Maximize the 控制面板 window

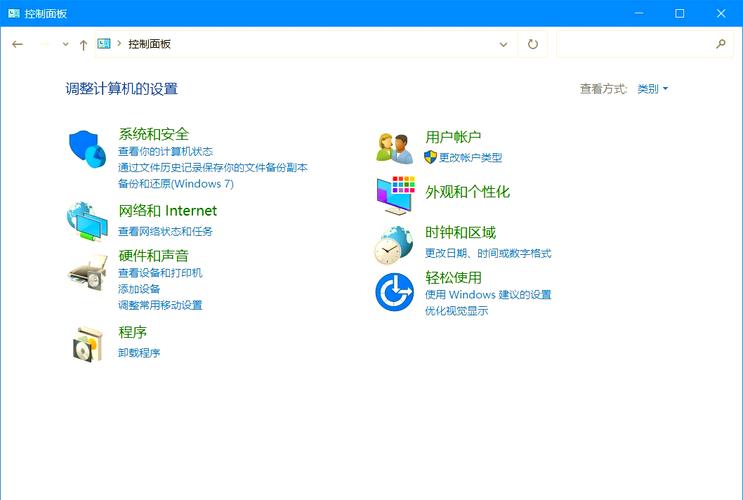click(680, 13)
